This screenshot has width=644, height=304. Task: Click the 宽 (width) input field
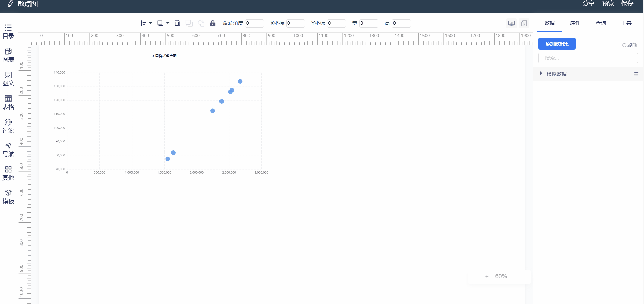(x=369, y=23)
